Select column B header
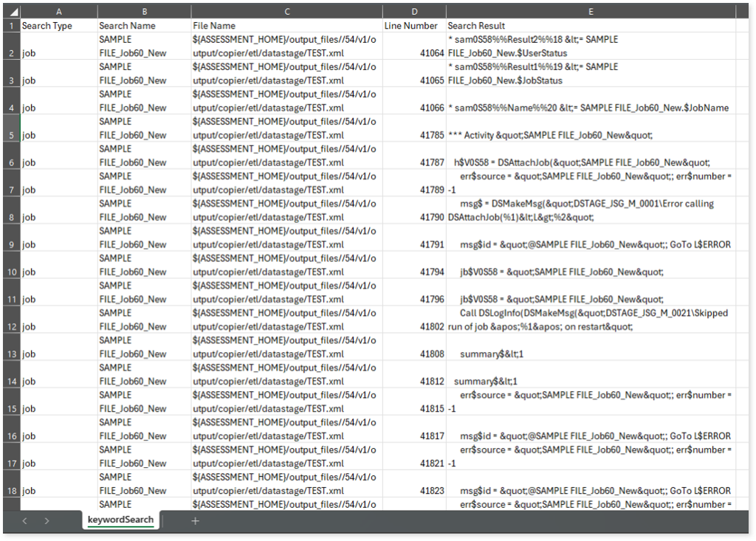This screenshot has height=541, width=756. point(143,12)
